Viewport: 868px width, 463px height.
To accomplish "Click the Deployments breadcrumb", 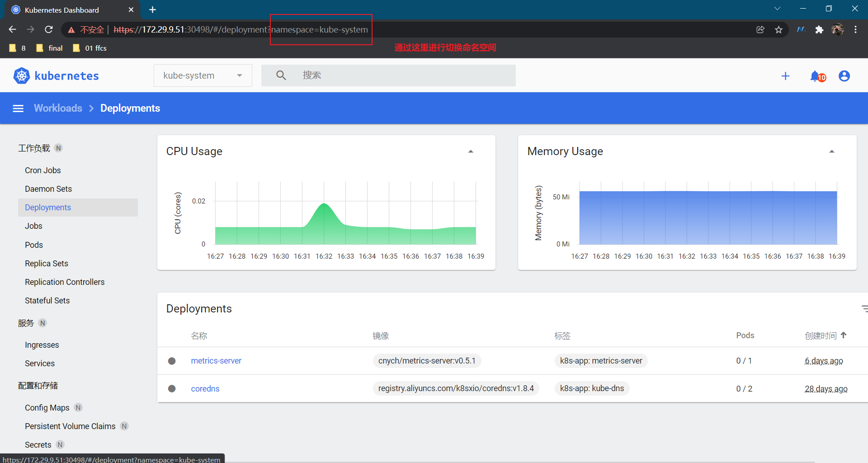I will (x=130, y=108).
